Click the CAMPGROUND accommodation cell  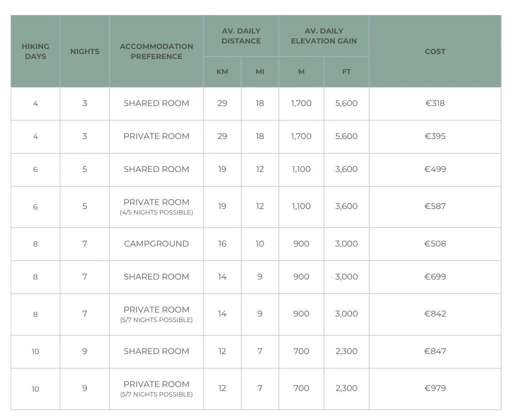coord(156,244)
